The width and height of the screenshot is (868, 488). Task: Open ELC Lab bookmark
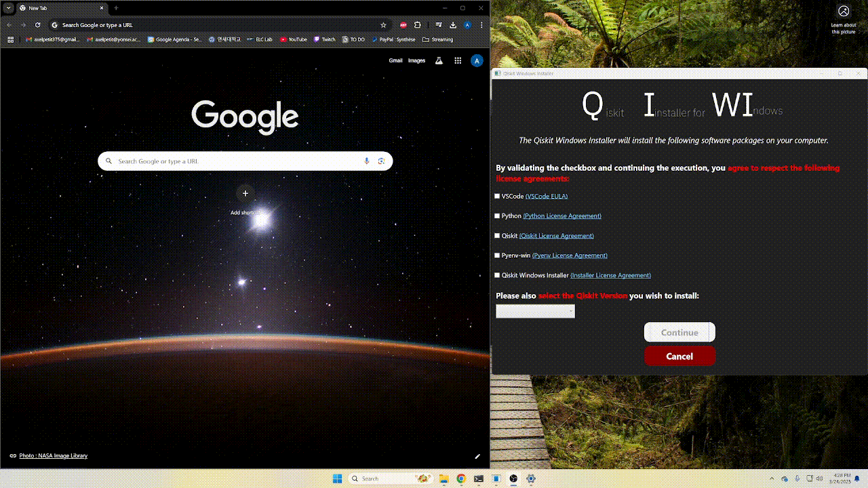coord(260,39)
